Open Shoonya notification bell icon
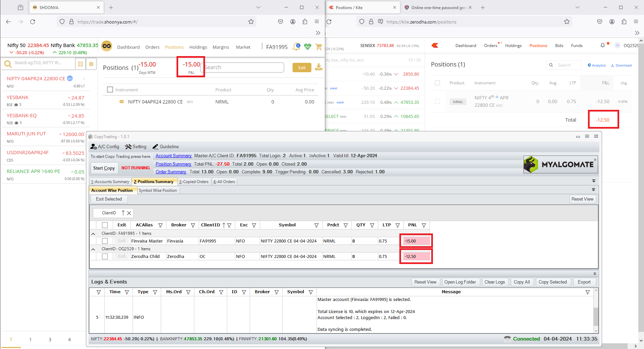The image size is (644, 349). pos(296,47)
